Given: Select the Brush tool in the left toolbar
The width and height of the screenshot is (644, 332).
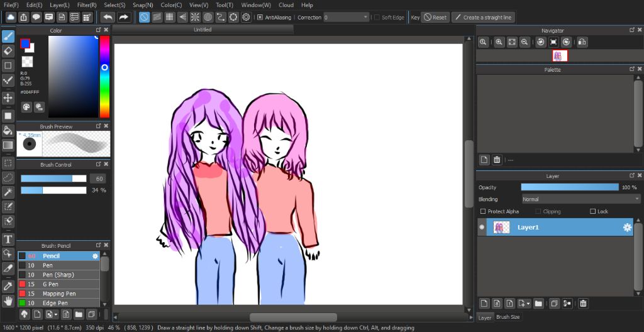Looking at the screenshot, I should 8,36.
